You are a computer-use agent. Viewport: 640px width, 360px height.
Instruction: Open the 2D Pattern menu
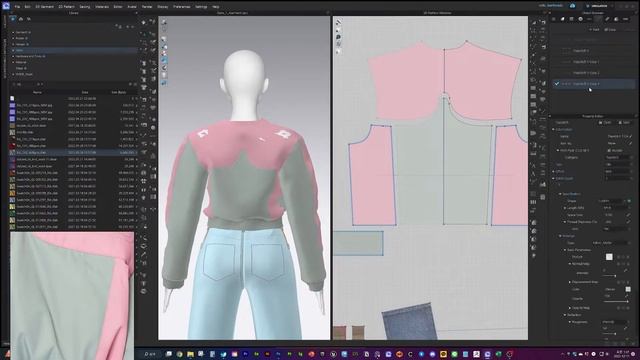[66, 7]
